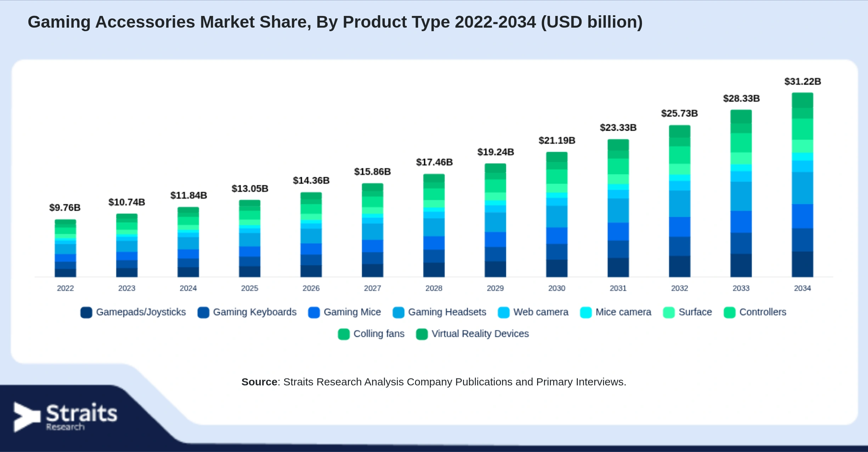The width and height of the screenshot is (868, 452).
Task: Click the $23.33B value label
Action: [x=619, y=128]
